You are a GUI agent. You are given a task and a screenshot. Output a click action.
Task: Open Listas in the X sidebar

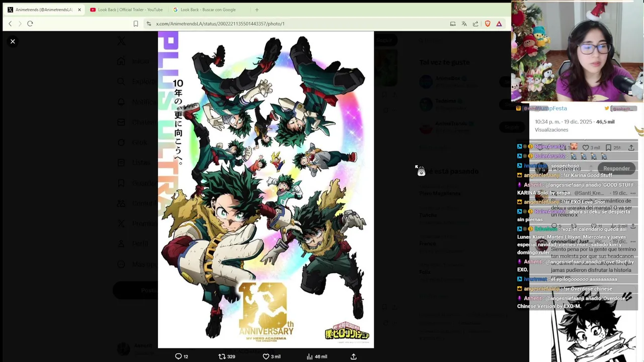(134, 162)
